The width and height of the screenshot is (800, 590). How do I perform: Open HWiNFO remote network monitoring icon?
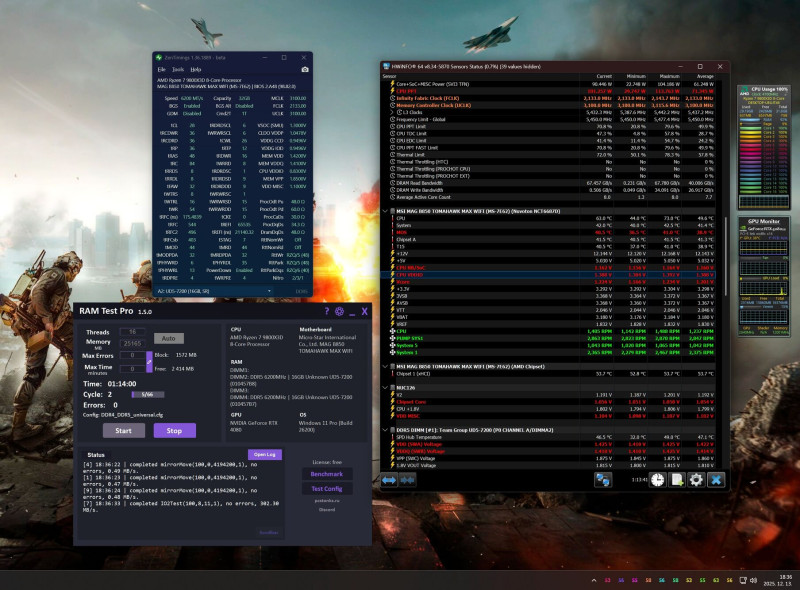603,480
